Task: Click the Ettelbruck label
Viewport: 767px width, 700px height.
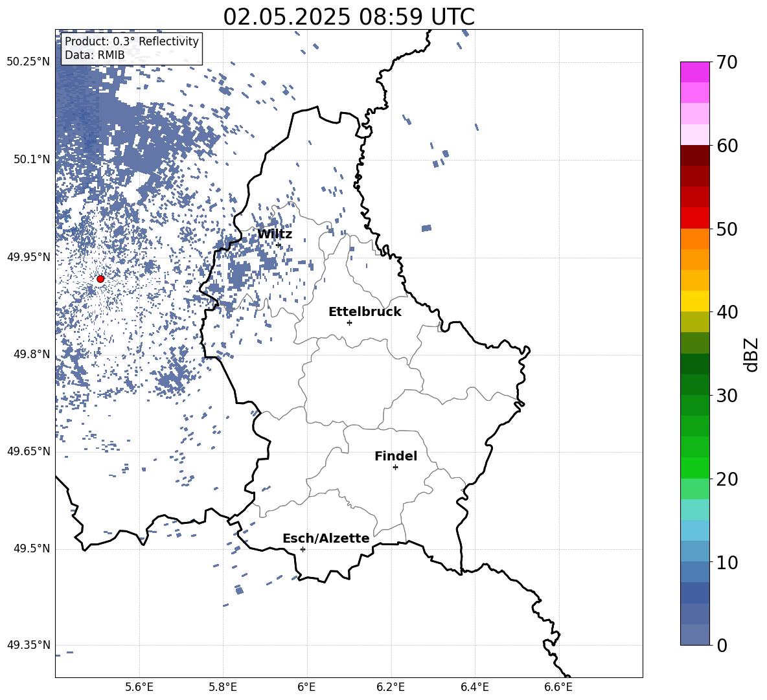Action: coord(365,312)
